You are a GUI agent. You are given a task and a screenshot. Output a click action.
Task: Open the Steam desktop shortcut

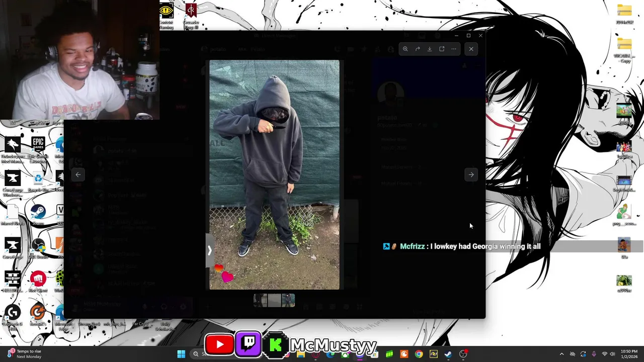(38, 215)
